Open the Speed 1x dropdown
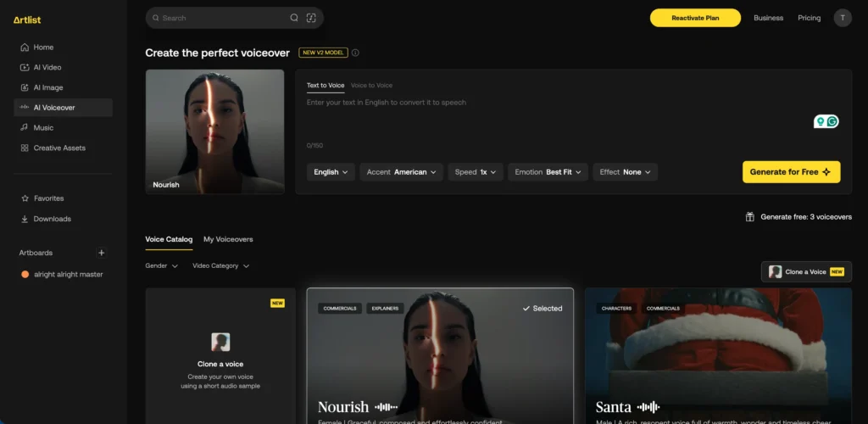This screenshot has width=868, height=424. pyautogui.click(x=476, y=172)
